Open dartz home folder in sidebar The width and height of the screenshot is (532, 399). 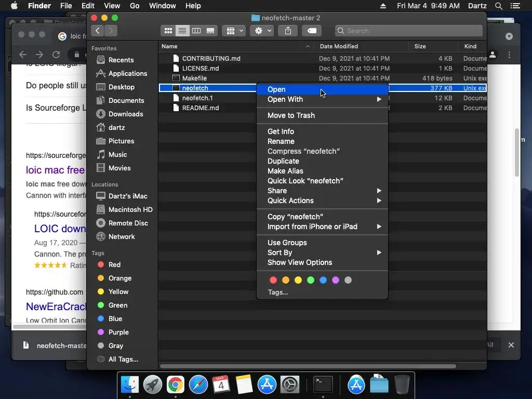111,128
